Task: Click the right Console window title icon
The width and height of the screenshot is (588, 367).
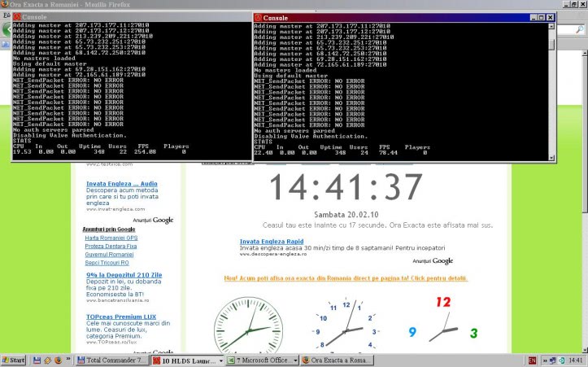Action: point(260,17)
